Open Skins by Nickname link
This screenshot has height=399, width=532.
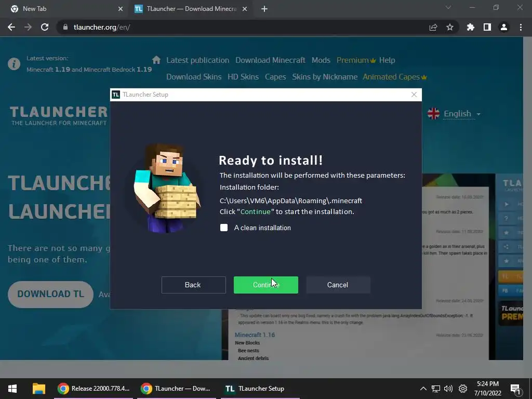(325, 77)
